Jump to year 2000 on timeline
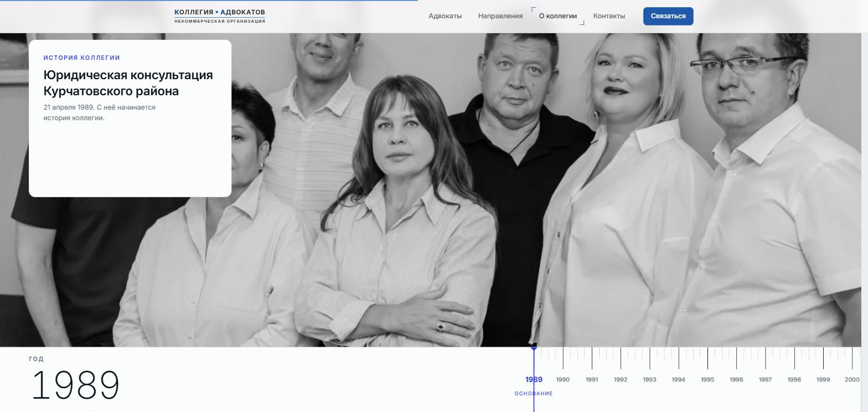 tap(852, 380)
